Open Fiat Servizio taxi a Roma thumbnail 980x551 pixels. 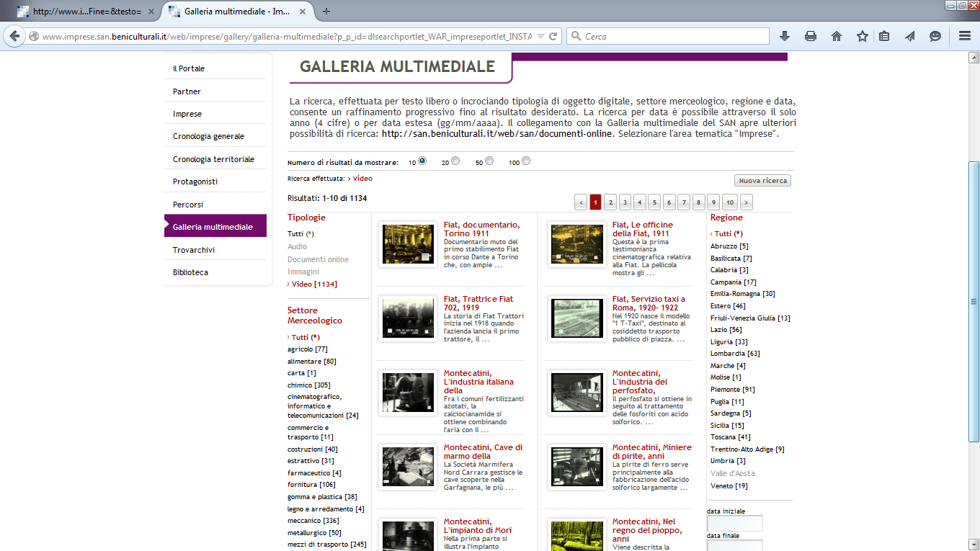pyautogui.click(x=576, y=318)
